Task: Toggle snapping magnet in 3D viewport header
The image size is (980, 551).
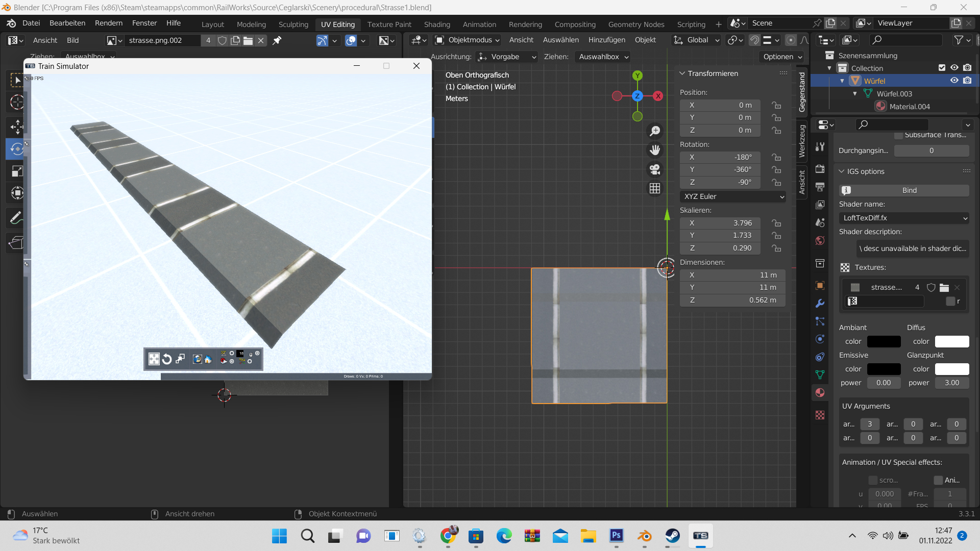Action: tap(754, 40)
